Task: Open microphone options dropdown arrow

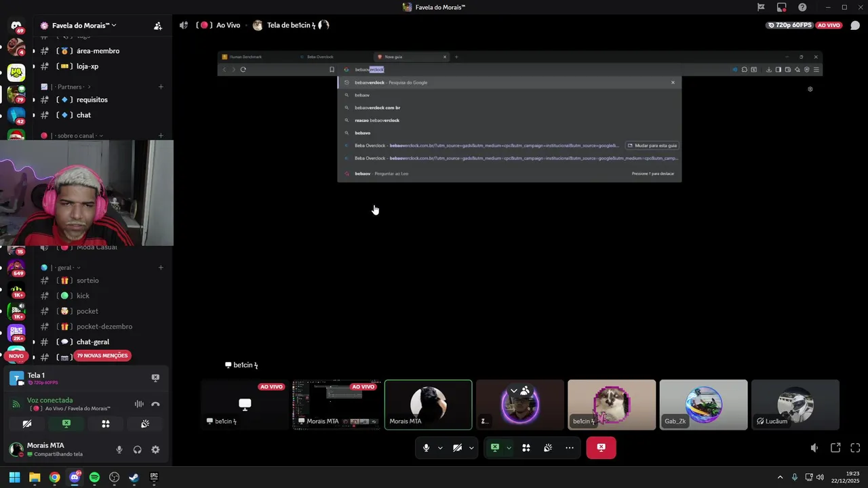Action: tap(440, 448)
